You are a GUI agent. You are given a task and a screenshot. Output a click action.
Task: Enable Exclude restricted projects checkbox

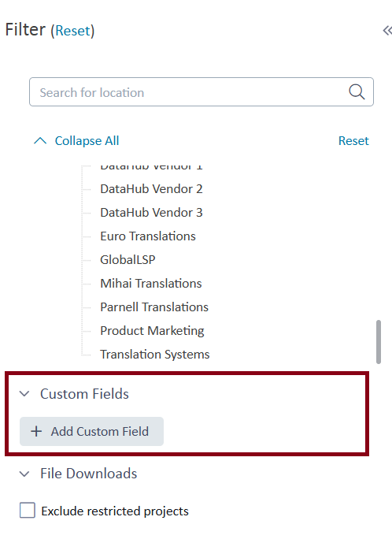click(28, 510)
